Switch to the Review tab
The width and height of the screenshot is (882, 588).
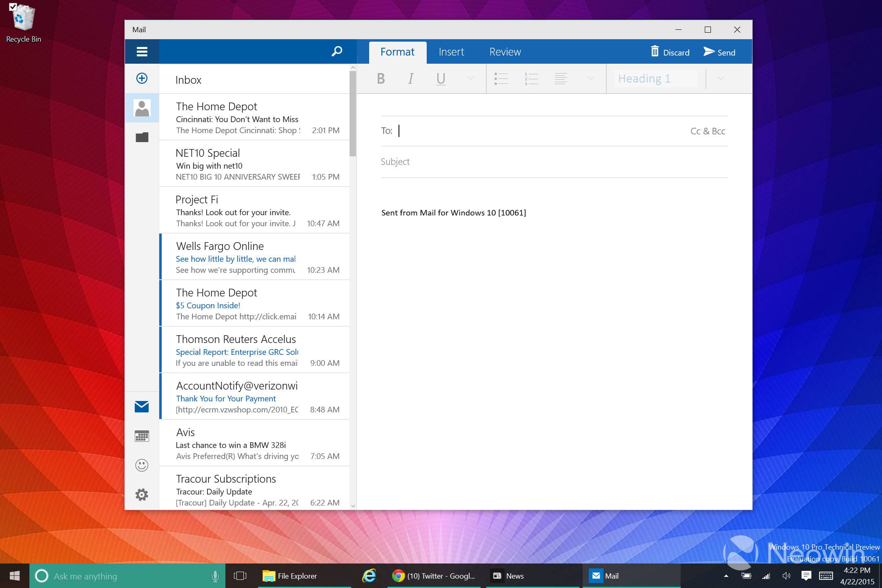pyautogui.click(x=505, y=52)
